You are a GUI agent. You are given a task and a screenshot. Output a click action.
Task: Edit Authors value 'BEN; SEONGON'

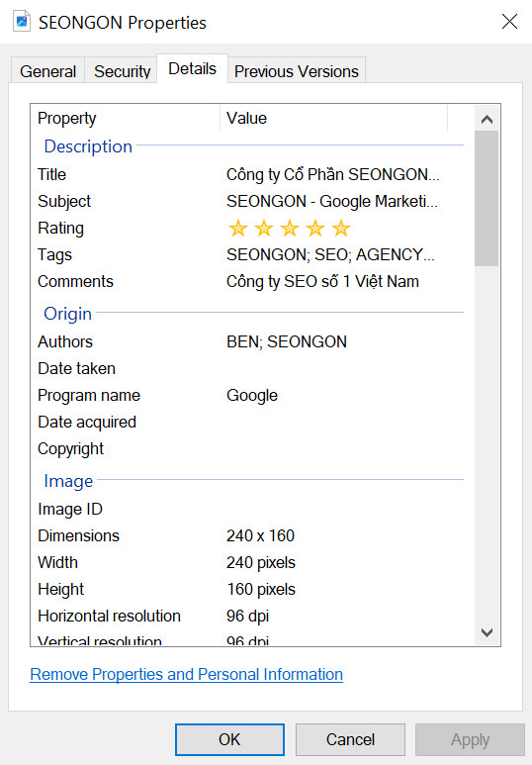tap(287, 341)
